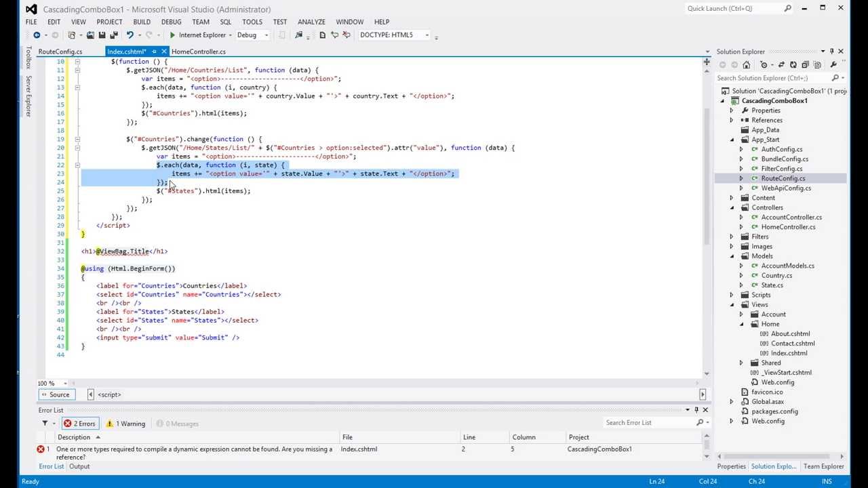Viewport: 868px width, 488px height.
Task: Click the Search Error List input field
Action: click(649, 423)
